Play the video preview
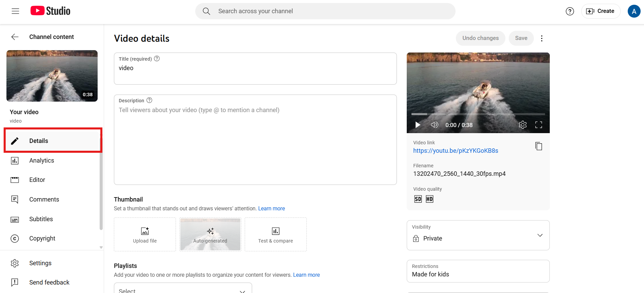Image resolution: width=644 pixels, height=293 pixels. pos(418,125)
